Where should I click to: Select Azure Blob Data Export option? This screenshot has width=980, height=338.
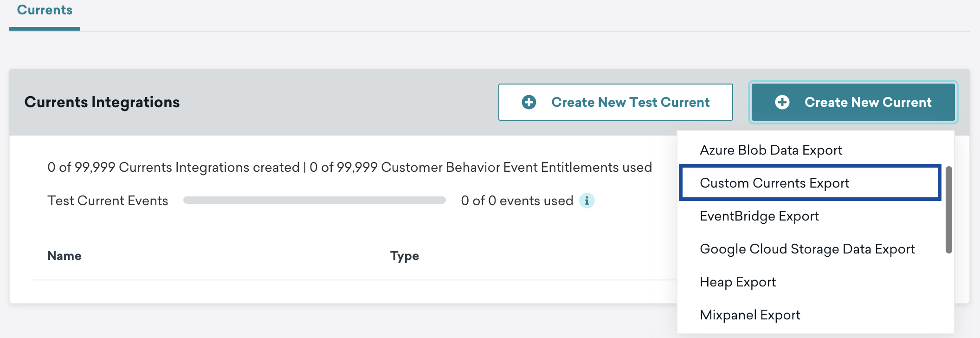point(771,150)
